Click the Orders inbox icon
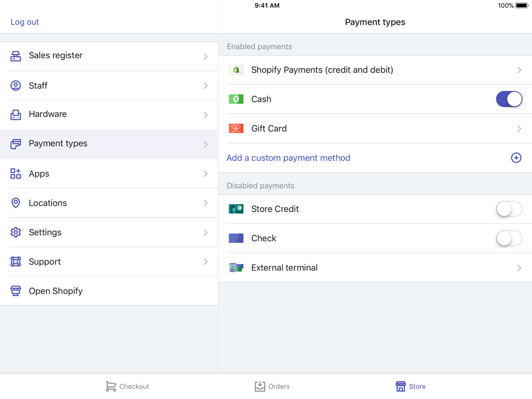The image size is (532, 399). point(260,386)
